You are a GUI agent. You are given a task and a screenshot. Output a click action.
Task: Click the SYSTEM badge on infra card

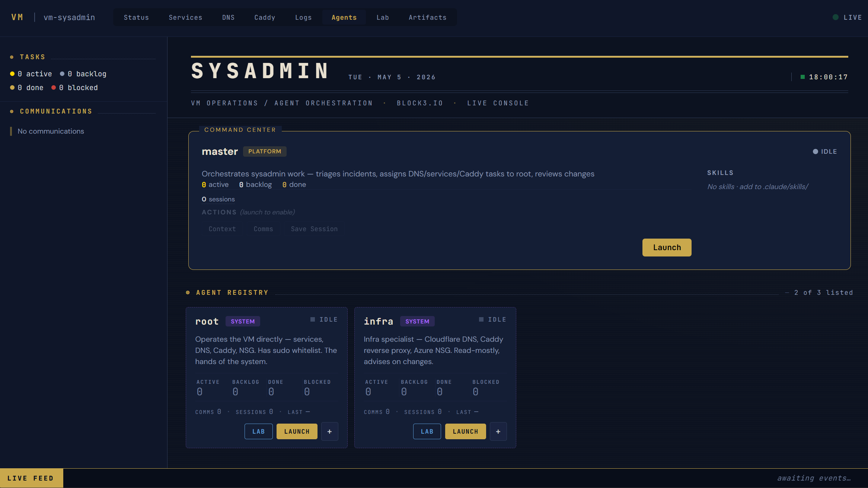point(417,321)
